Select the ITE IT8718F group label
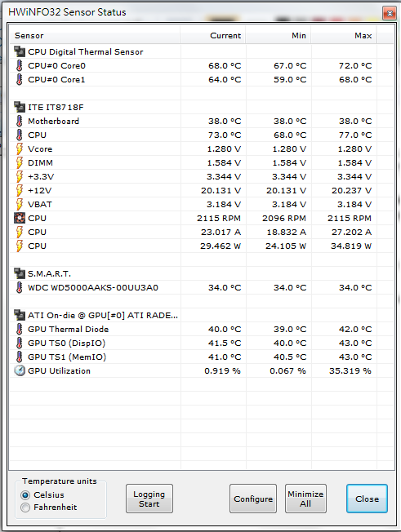Screen dimensions: 401x532 point(56,108)
